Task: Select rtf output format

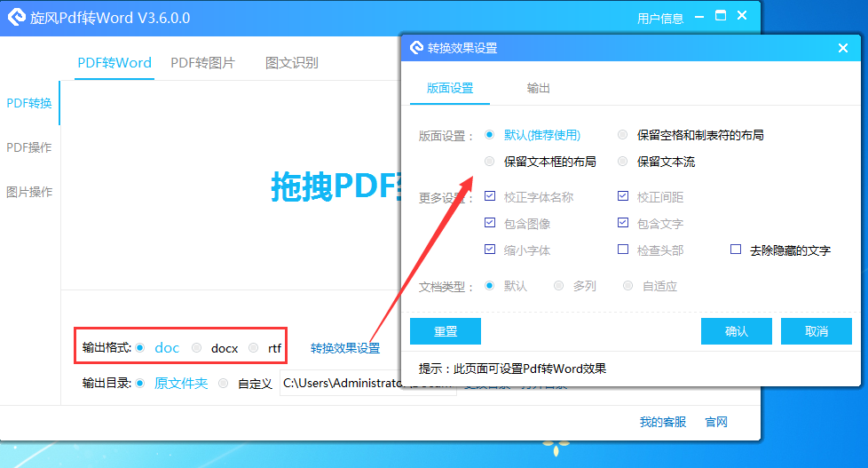Action: coord(254,348)
